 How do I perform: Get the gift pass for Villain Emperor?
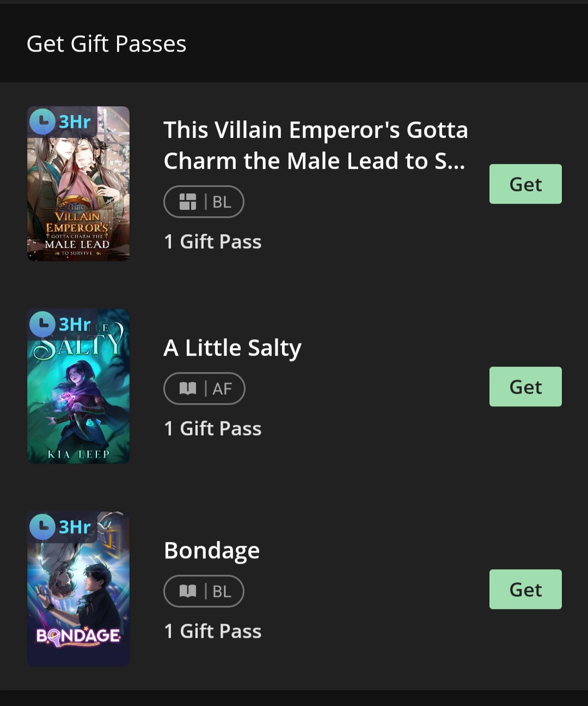point(525,184)
